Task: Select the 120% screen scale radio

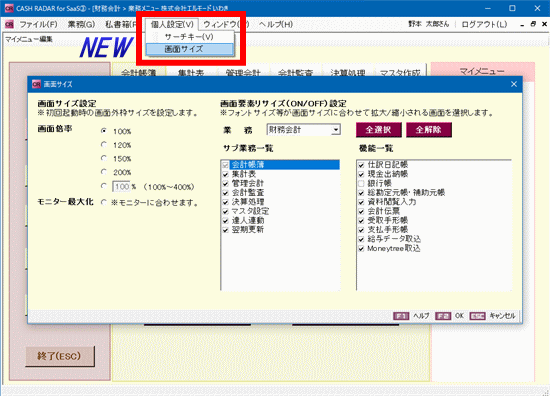Action: pos(104,145)
